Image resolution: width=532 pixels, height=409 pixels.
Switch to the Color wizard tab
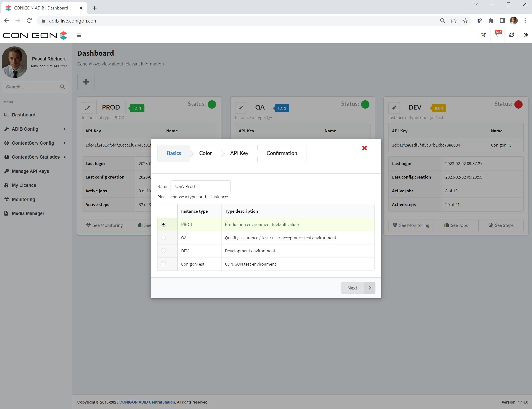tap(205, 153)
